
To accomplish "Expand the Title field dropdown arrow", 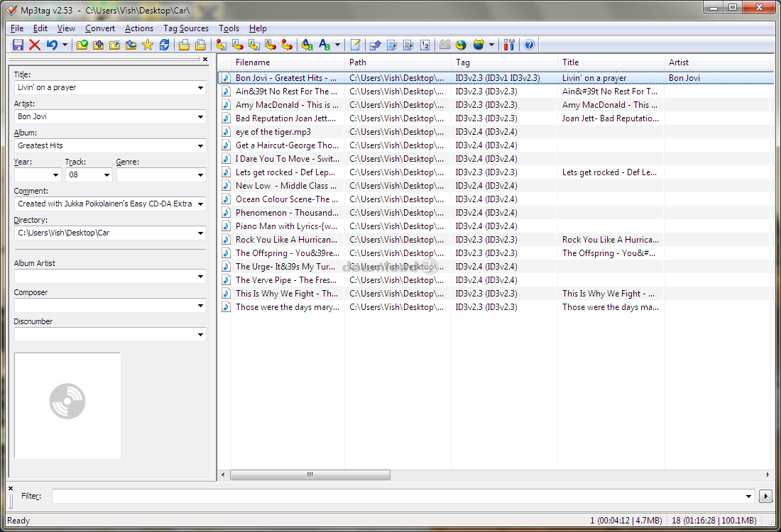I will [x=200, y=87].
